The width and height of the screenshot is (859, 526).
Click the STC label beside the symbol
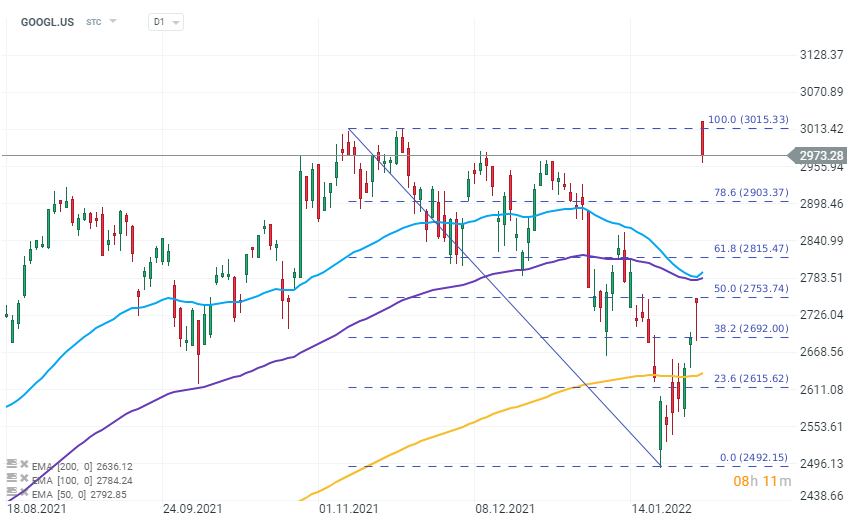(93, 21)
